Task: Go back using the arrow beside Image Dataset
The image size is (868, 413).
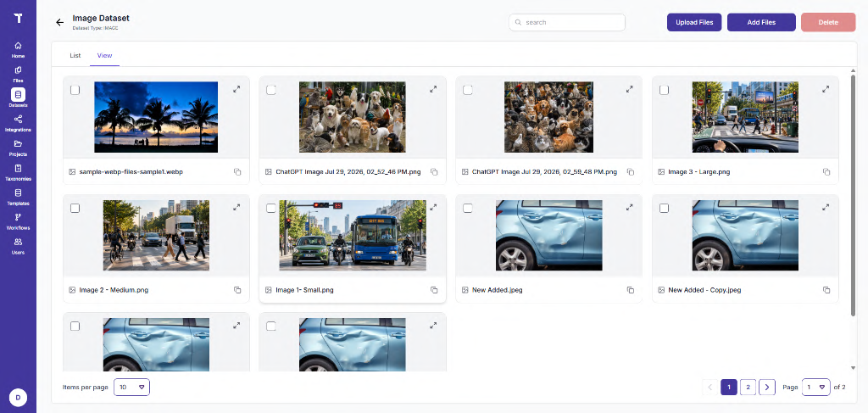Action: tap(60, 22)
